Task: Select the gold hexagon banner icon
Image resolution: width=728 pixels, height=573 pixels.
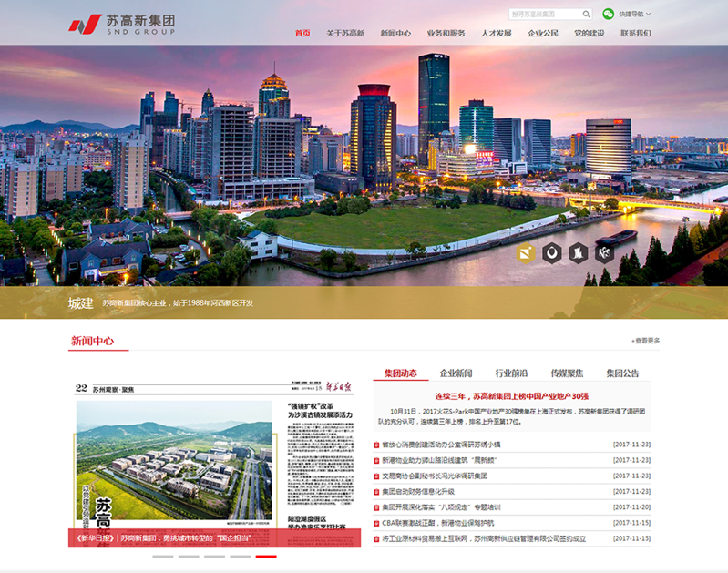Action: (526, 252)
